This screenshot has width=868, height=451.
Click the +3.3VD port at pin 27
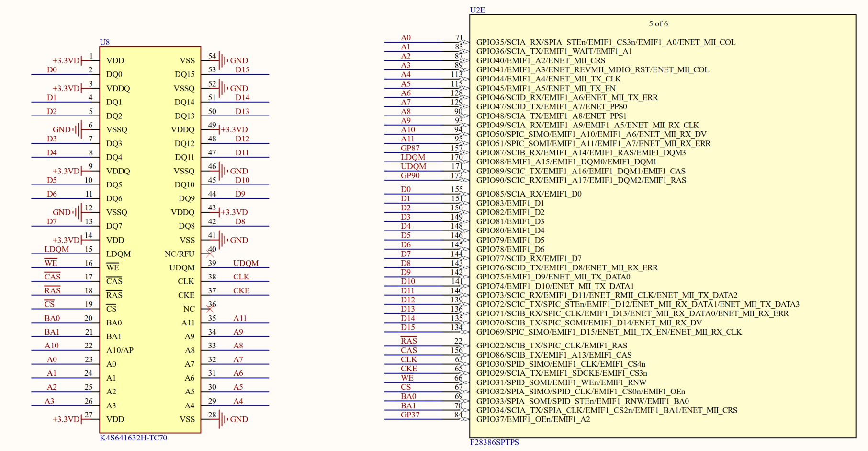point(66,419)
